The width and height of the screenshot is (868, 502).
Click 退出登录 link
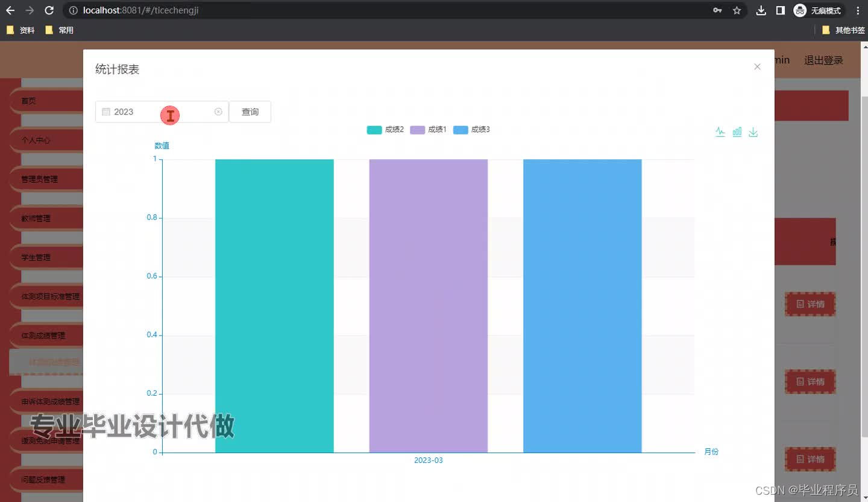pos(823,60)
